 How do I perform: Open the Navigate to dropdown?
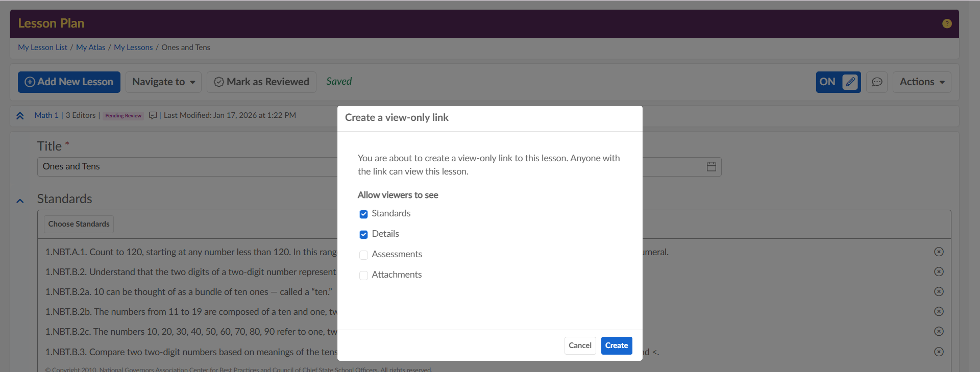coord(163,82)
